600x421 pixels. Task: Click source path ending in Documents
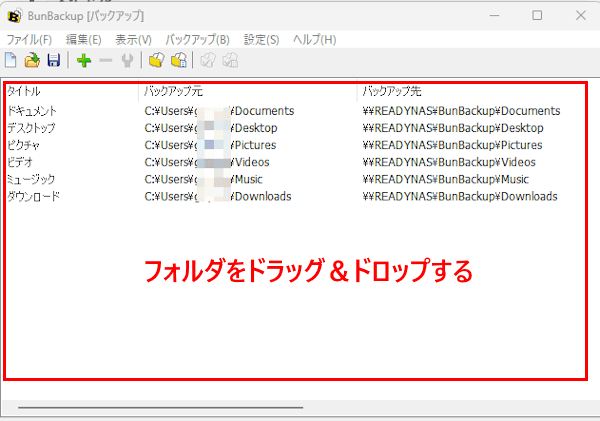click(x=219, y=111)
